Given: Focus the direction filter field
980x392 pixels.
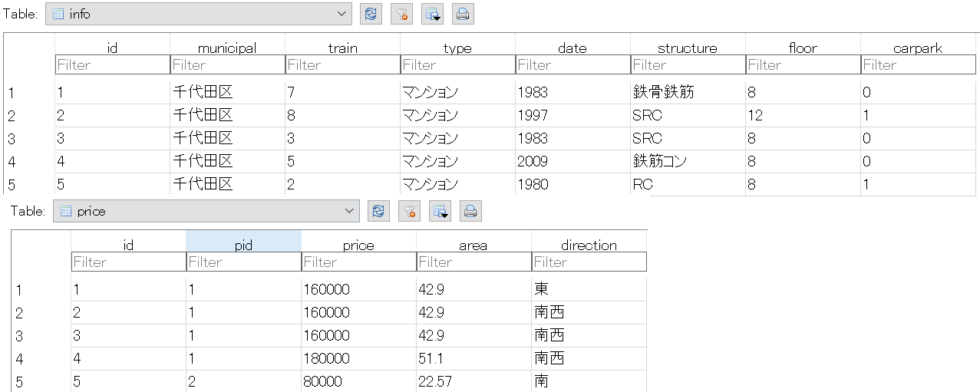Looking at the screenshot, I should point(589,262).
